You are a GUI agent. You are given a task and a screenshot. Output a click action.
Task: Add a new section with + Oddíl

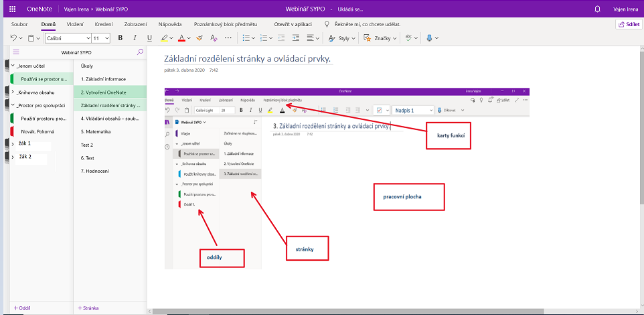coord(22,308)
